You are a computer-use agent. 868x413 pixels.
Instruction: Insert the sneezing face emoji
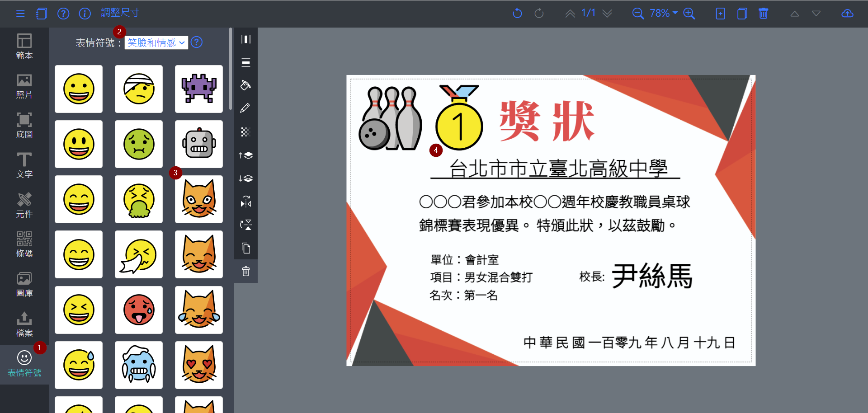pos(139,254)
